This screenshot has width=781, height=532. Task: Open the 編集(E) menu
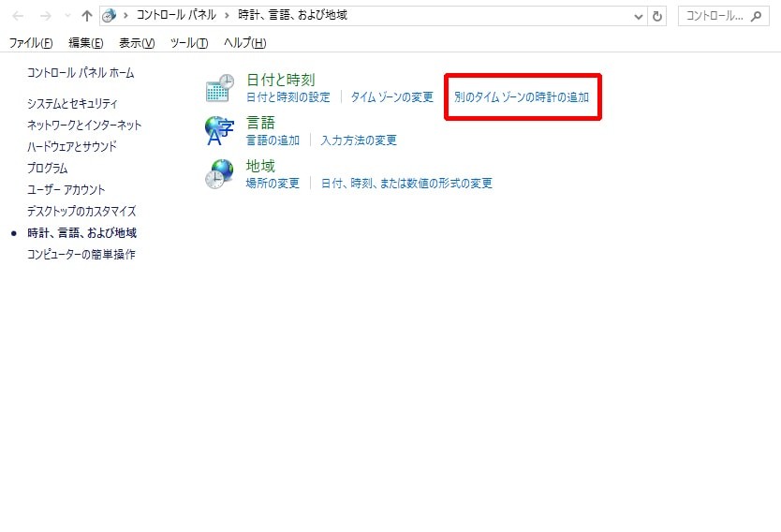pos(85,43)
